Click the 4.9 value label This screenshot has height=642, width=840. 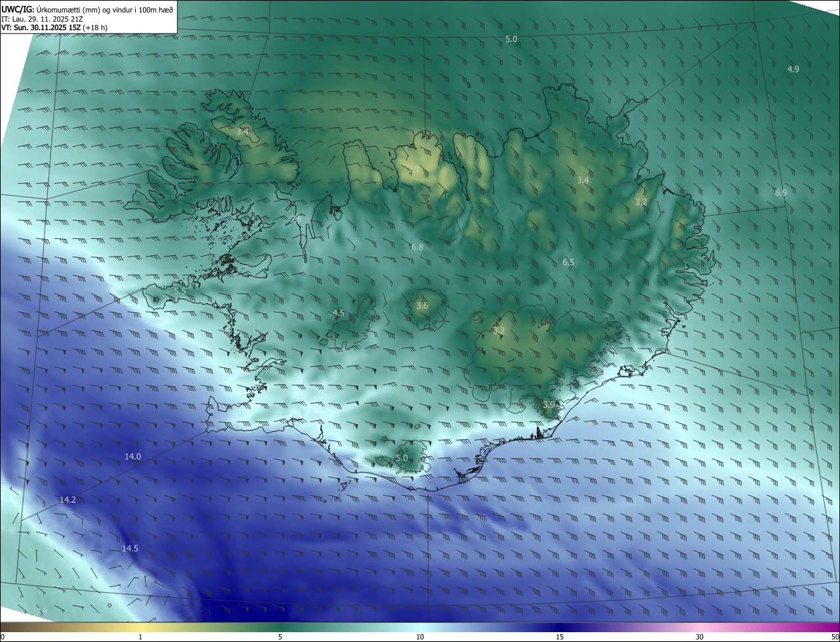pos(793,69)
